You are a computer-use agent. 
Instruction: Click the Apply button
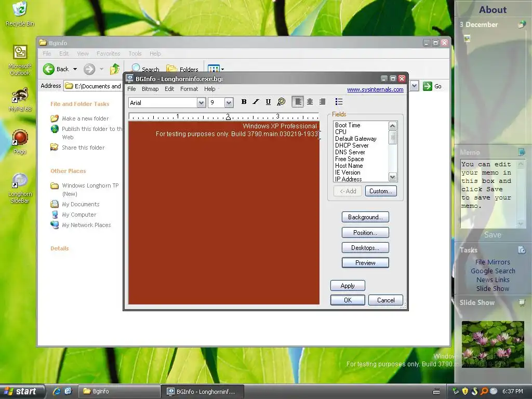(348, 286)
